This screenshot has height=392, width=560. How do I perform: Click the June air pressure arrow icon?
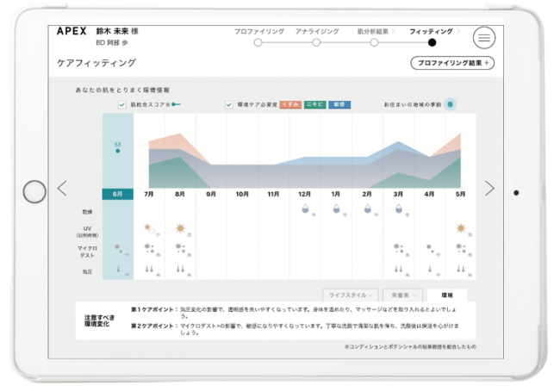point(118,269)
